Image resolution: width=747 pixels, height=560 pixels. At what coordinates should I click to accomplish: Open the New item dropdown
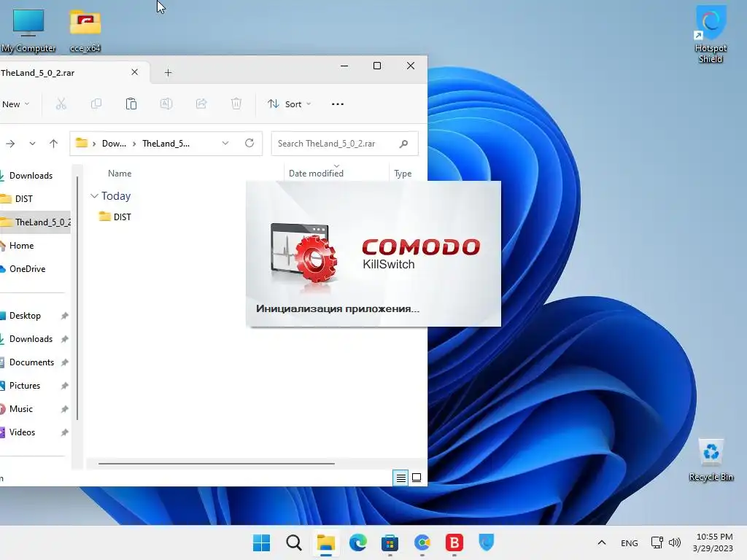16,104
